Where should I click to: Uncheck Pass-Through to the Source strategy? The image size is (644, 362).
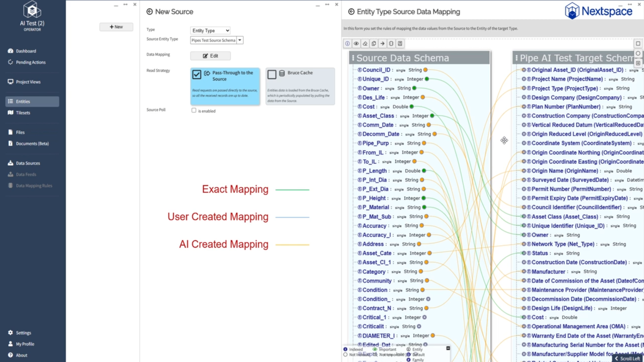pos(197,74)
